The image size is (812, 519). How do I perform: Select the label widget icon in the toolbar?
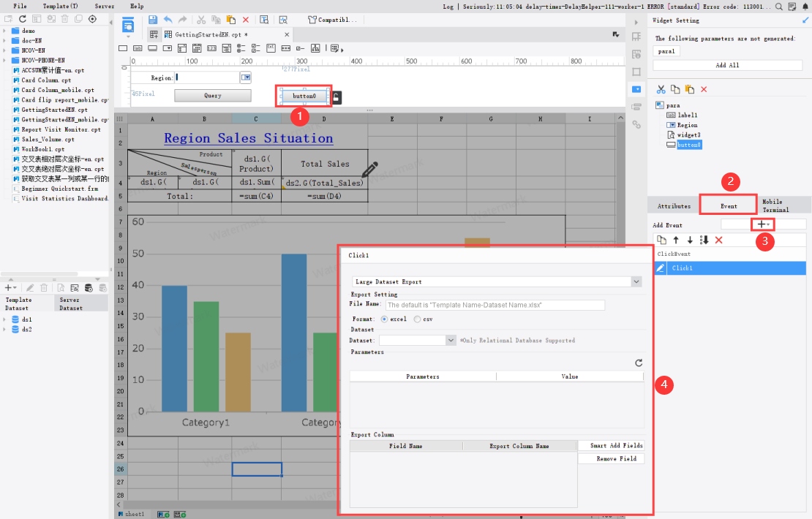[137, 48]
